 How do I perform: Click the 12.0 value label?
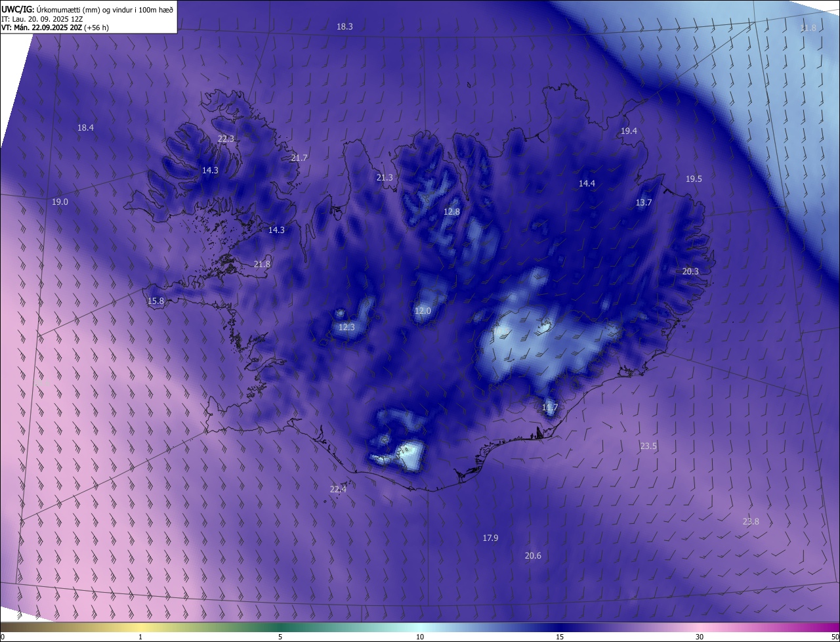(x=423, y=311)
